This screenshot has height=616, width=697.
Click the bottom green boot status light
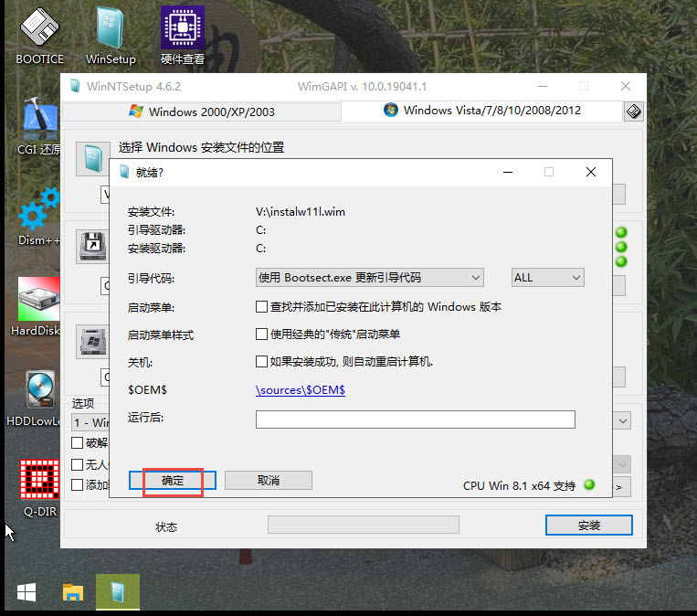[x=621, y=261]
